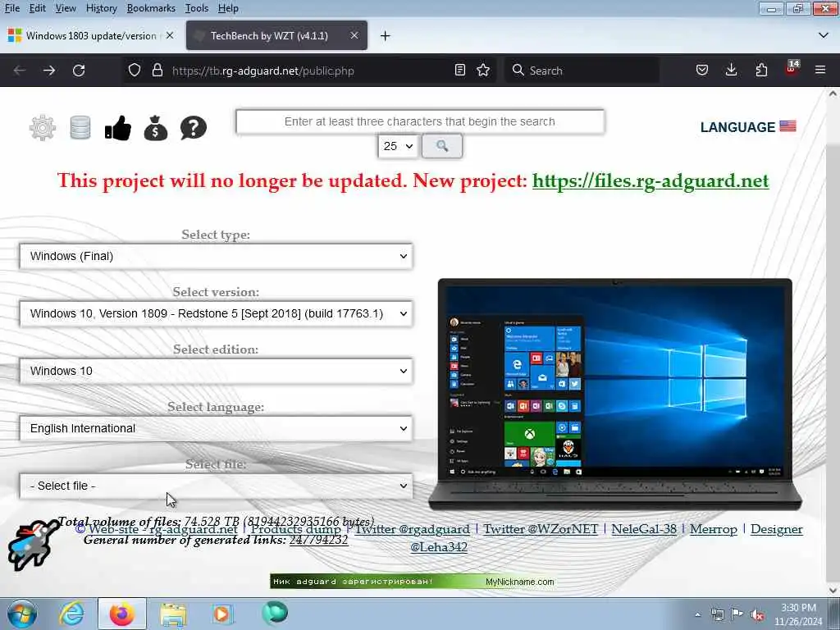Click the Designer link in footer
The height and width of the screenshot is (630, 840).
[776, 529]
